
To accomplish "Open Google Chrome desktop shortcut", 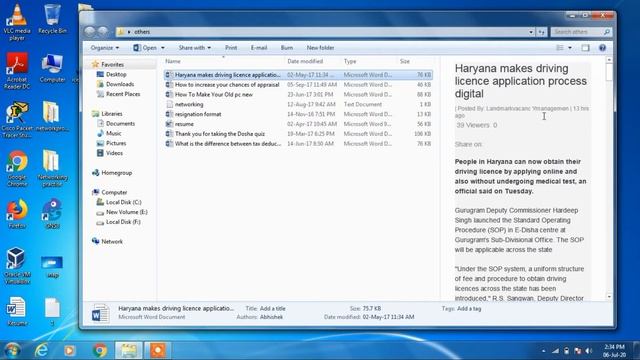I will [17, 168].
